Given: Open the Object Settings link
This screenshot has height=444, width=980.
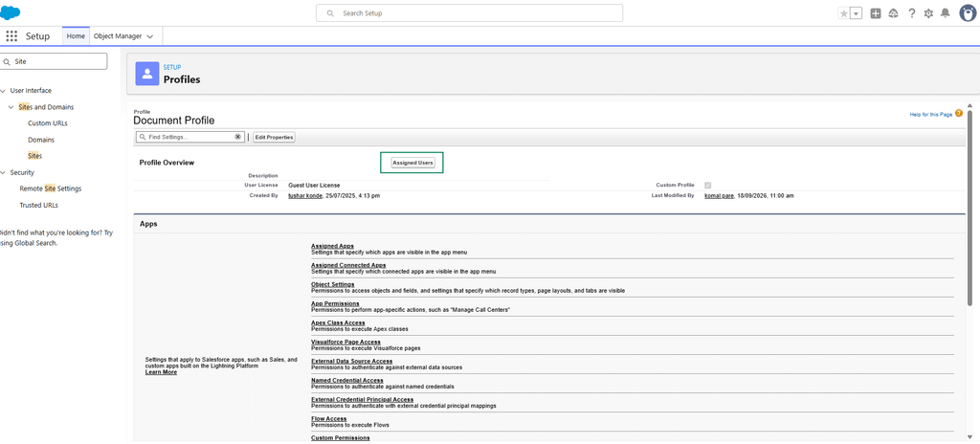Looking at the screenshot, I should point(332,284).
